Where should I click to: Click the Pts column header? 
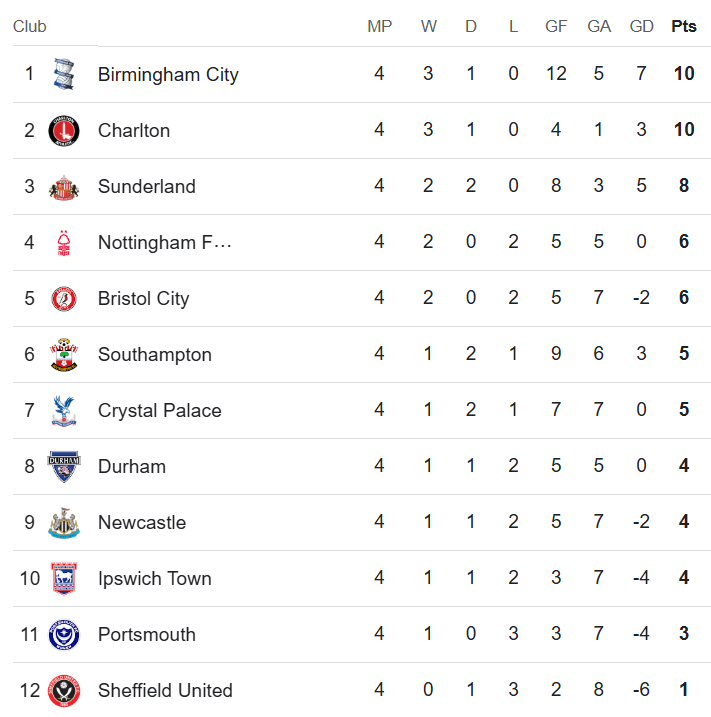click(684, 26)
